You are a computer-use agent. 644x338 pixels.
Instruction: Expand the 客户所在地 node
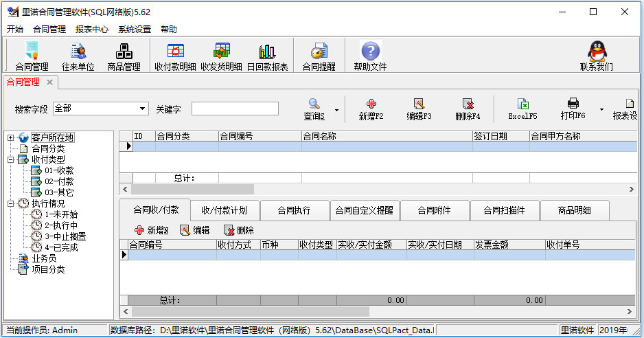pos(11,138)
